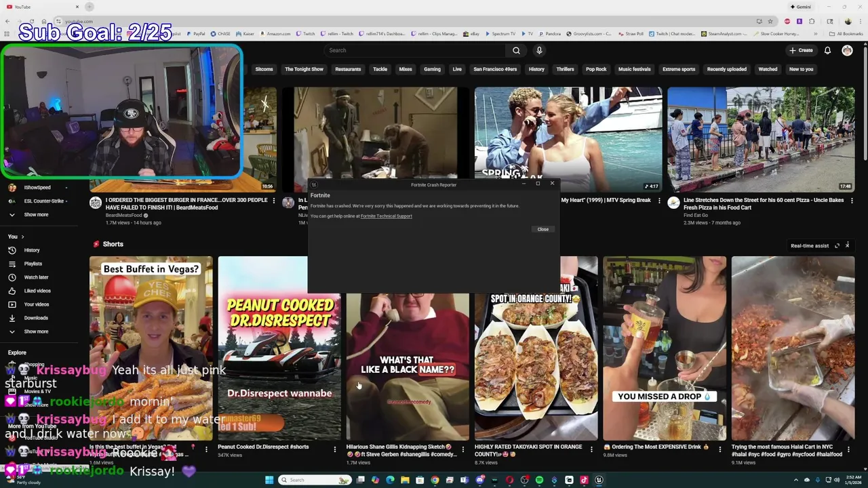The height and width of the screenshot is (488, 868).
Task: Click the Windows taskbar search box
Action: pyautogui.click(x=315, y=480)
